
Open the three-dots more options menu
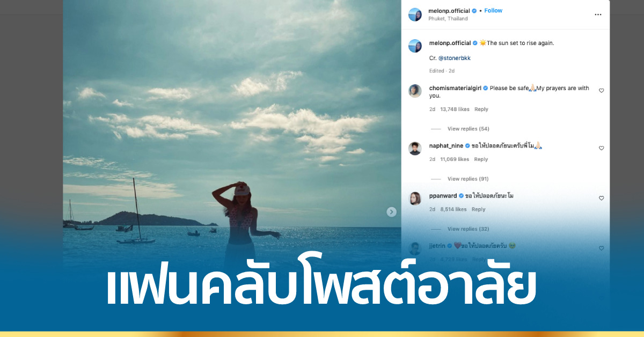[x=598, y=14]
